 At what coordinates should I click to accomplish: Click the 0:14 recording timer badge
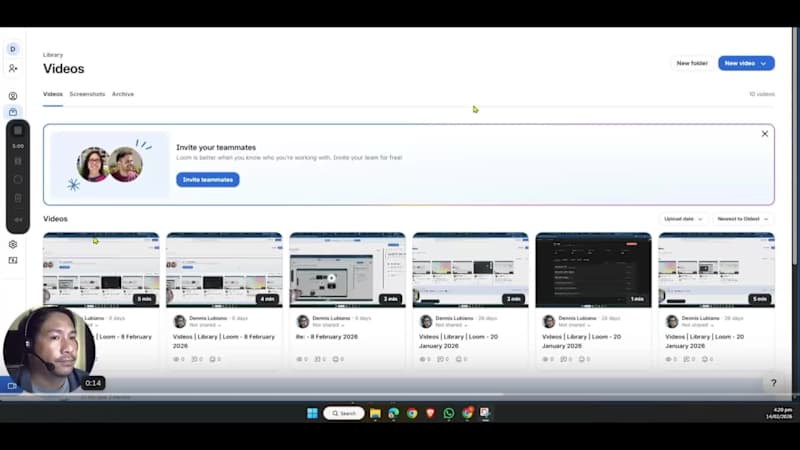point(93,383)
